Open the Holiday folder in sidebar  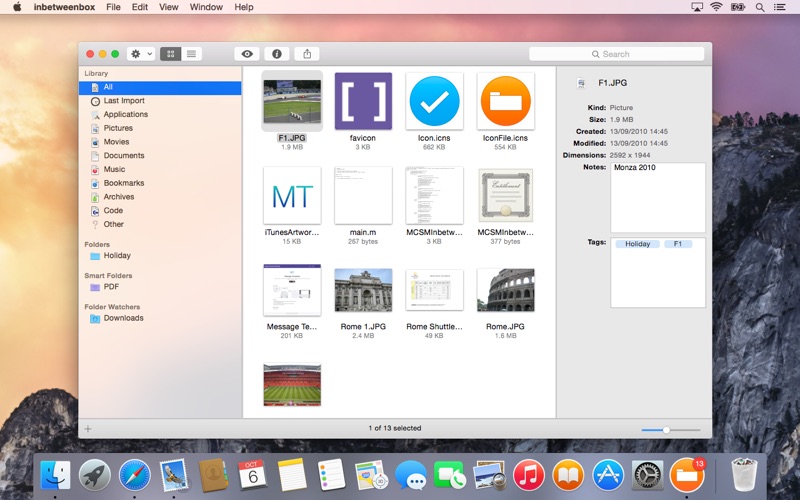[x=116, y=256]
